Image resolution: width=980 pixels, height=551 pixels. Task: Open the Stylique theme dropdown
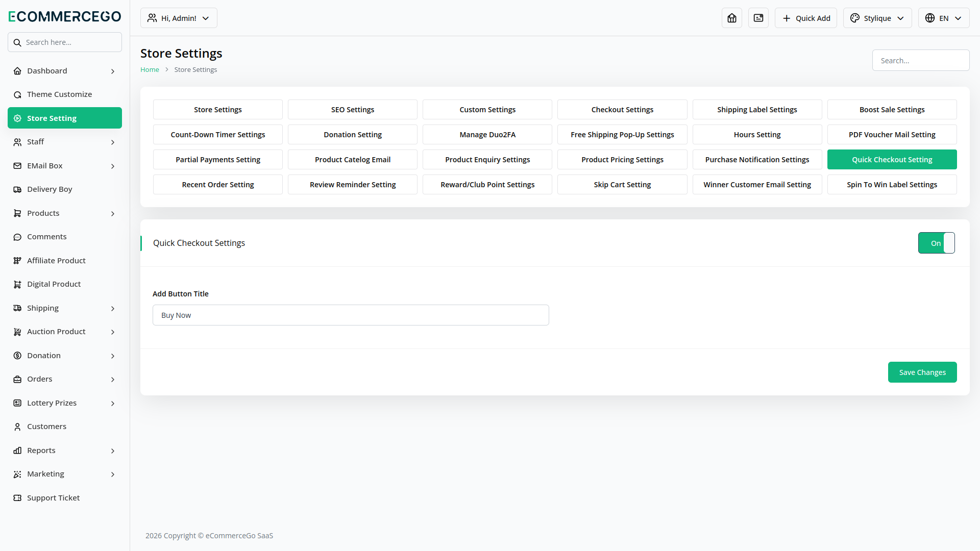877,18
